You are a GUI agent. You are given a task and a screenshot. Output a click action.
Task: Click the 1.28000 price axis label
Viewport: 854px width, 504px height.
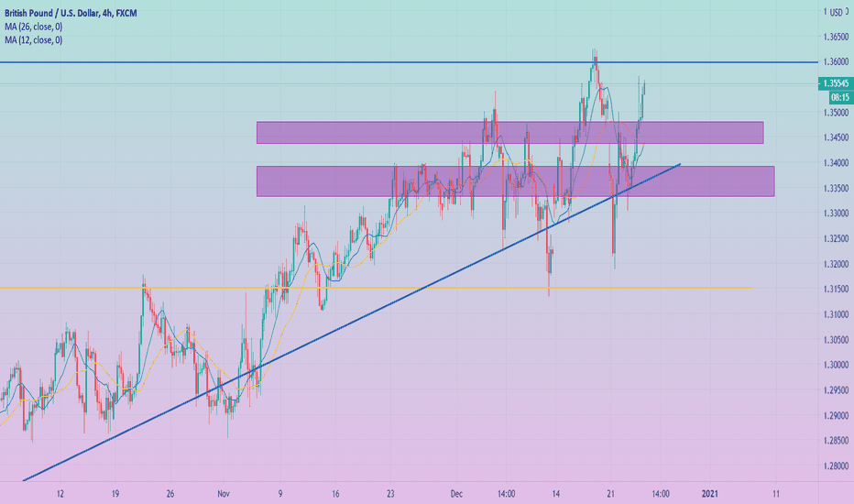(x=836, y=466)
